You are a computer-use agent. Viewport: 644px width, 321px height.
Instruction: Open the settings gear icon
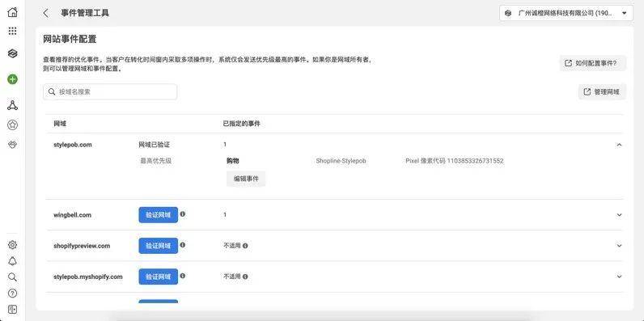(x=13, y=245)
